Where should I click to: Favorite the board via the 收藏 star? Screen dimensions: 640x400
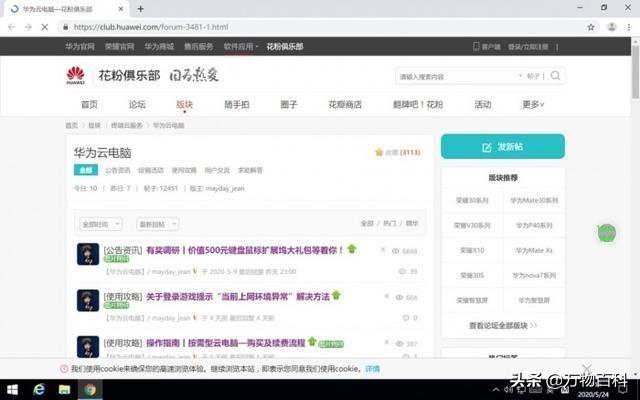(x=379, y=152)
